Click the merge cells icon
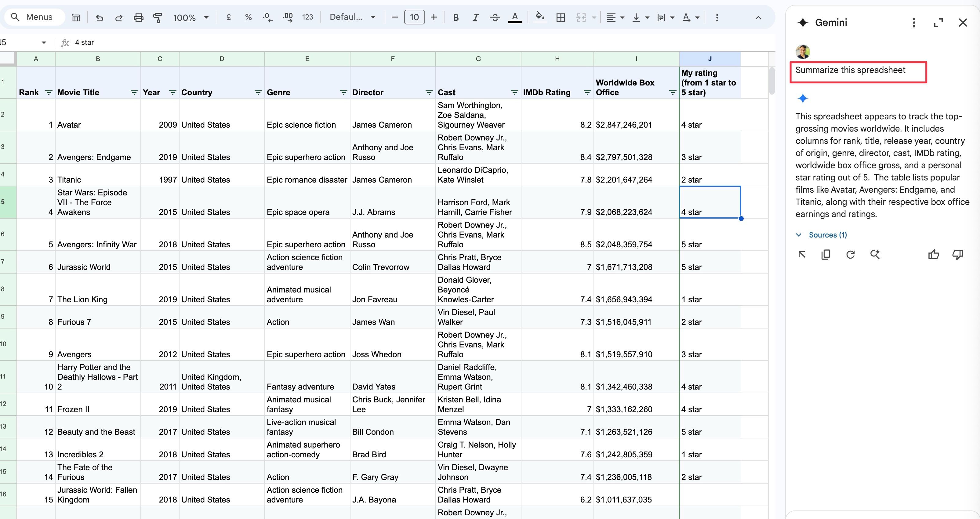980x519 pixels. tap(581, 17)
